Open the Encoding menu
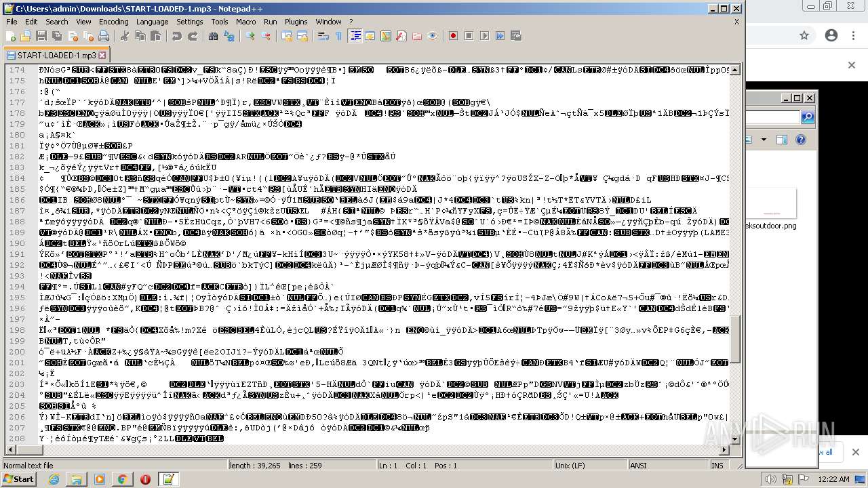The image size is (868, 488). point(113,22)
